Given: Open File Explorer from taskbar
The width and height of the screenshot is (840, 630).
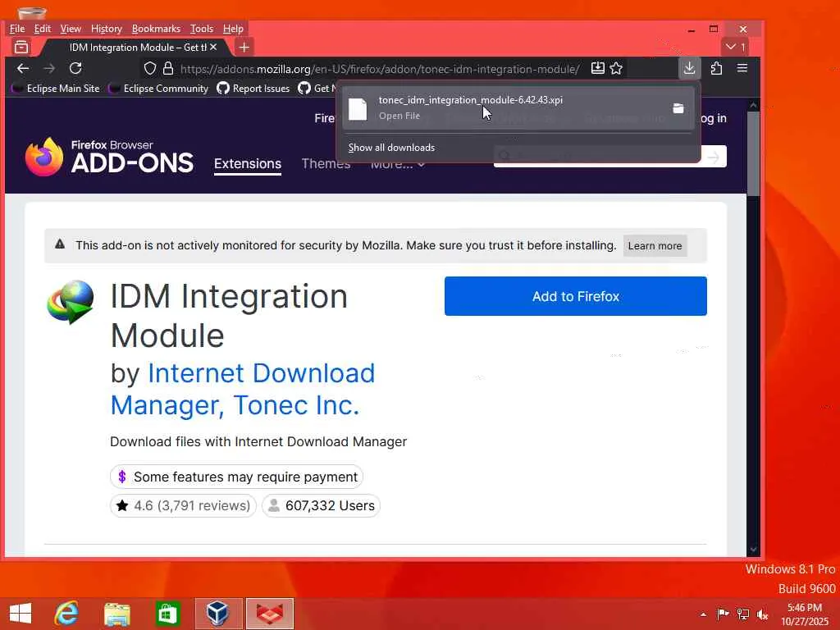Looking at the screenshot, I should [x=116, y=614].
